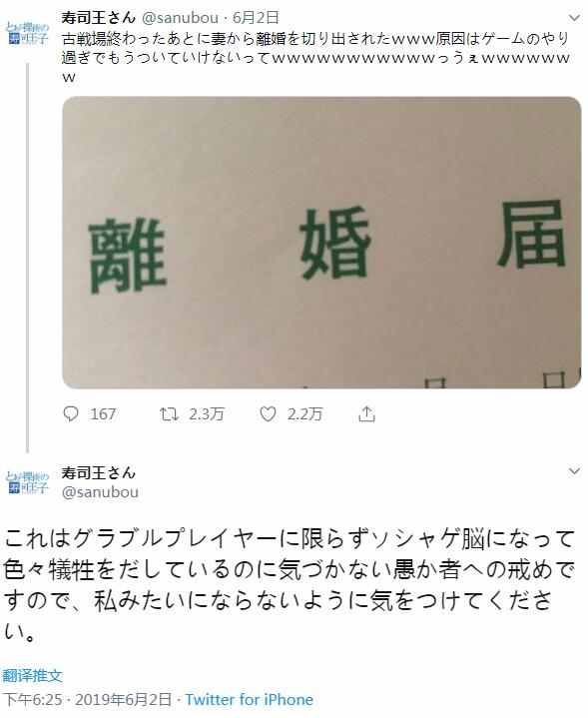Screen dimensions: 588x718
Task: Click the reply speech bubble icon
Action: [x=71, y=414]
